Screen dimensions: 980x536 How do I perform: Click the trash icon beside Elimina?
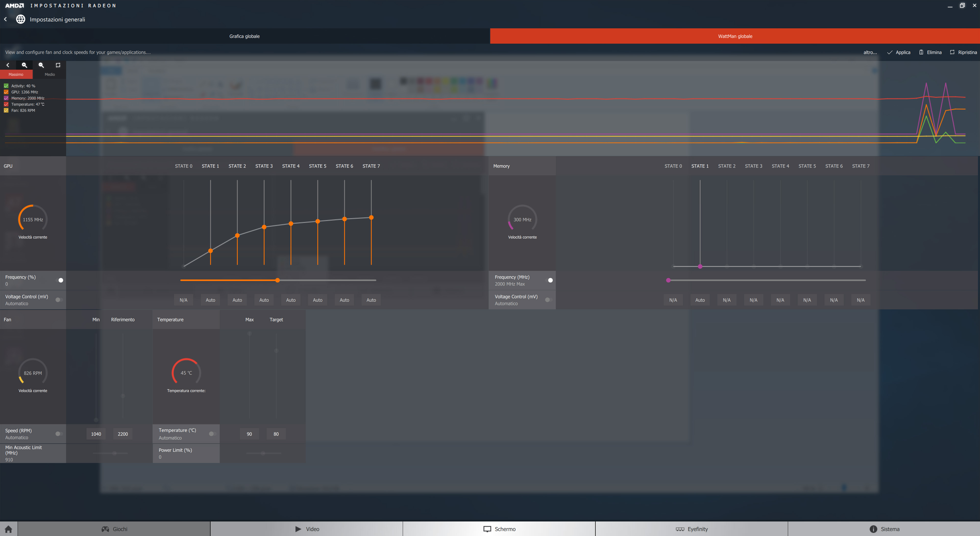click(x=921, y=52)
